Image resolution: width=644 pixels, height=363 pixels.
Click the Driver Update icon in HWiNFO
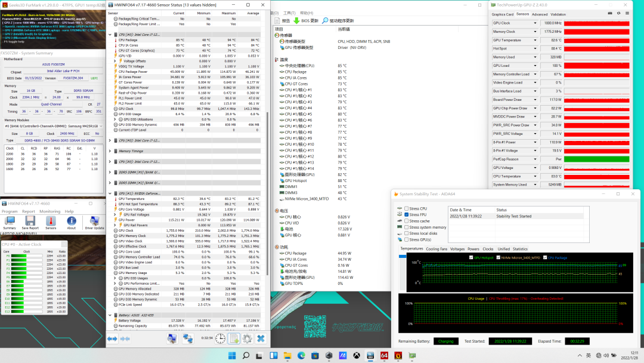[94, 222]
